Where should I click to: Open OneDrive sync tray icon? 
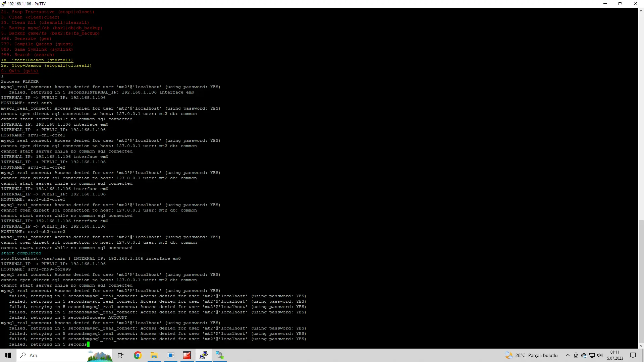(584, 355)
